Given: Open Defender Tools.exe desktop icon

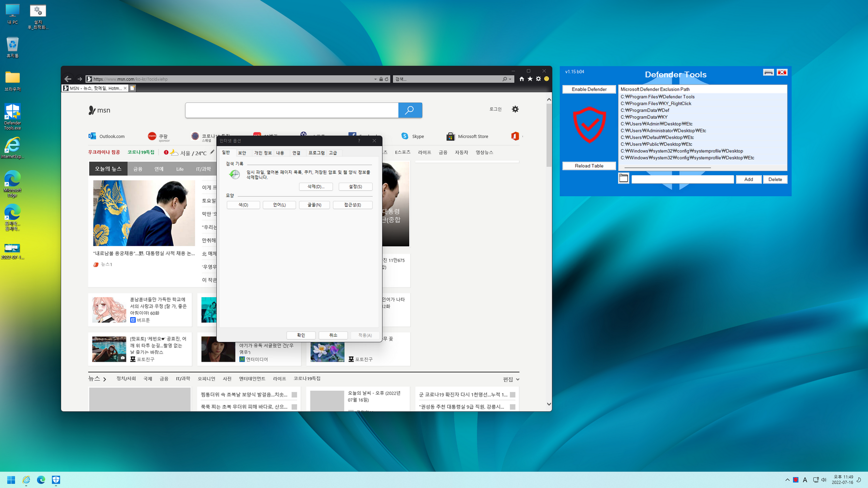Looking at the screenshot, I should point(12,117).
